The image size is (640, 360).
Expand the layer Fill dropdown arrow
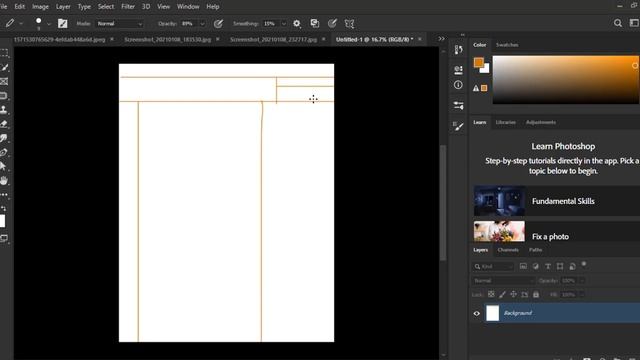(582, 294)
